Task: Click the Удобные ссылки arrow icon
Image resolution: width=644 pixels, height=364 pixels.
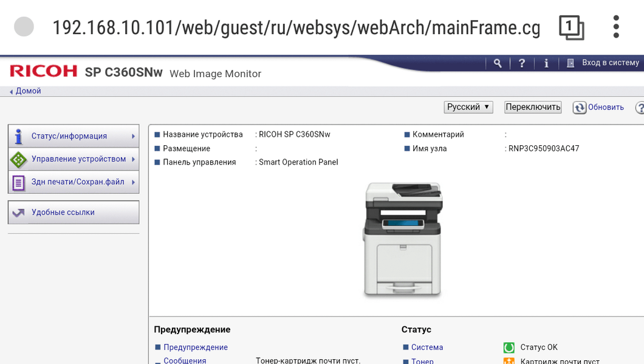Action: coord(18,213)
